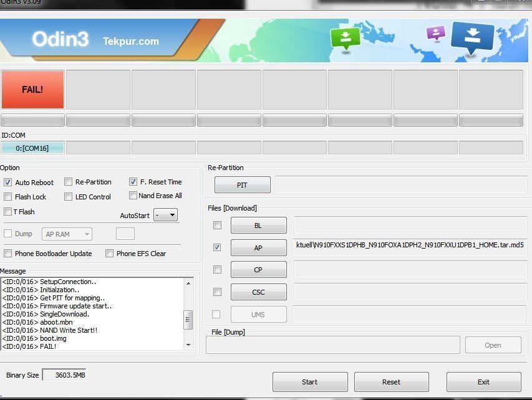
Task: Click the Message log scrollbar thumb
Action: (x=188, y=320)
